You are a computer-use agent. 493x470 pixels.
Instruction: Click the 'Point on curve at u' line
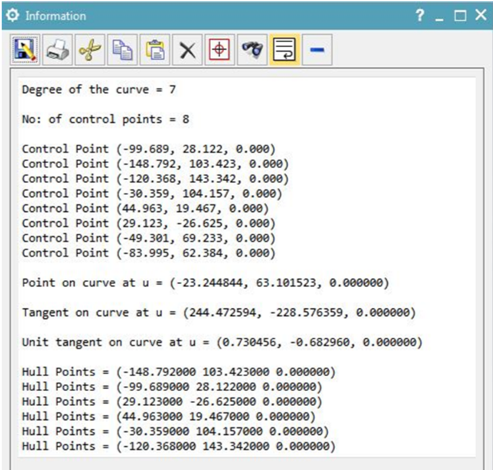pyautogui.click(x=205, y=283)
